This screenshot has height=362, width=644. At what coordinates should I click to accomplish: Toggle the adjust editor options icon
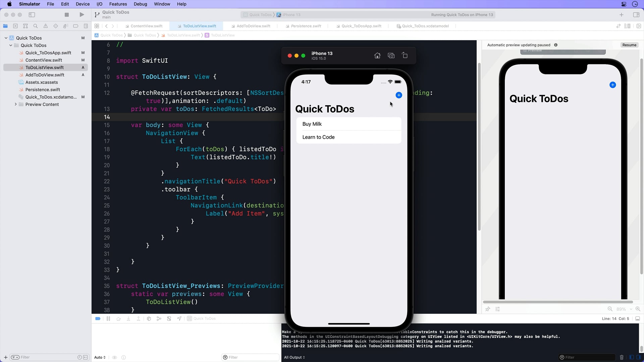point(627,26)
